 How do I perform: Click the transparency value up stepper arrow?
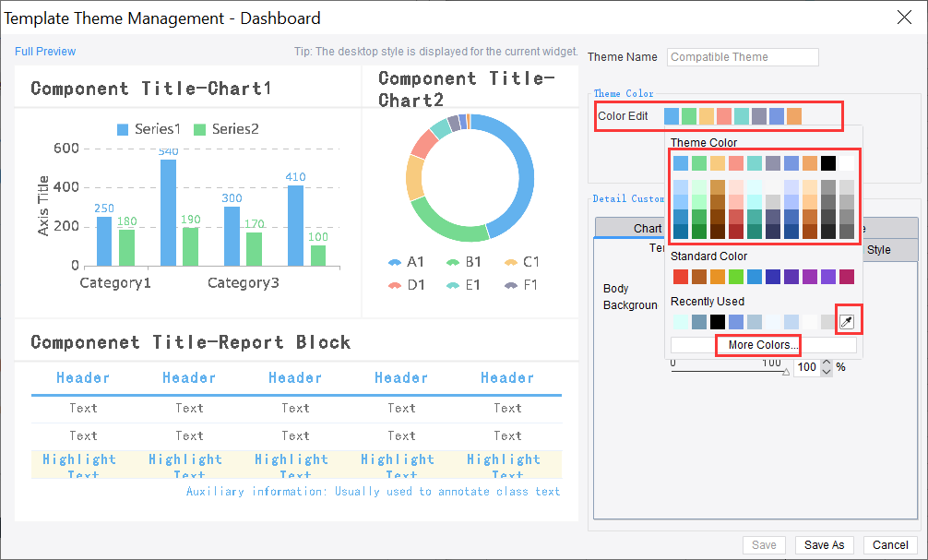coord(826,363)
